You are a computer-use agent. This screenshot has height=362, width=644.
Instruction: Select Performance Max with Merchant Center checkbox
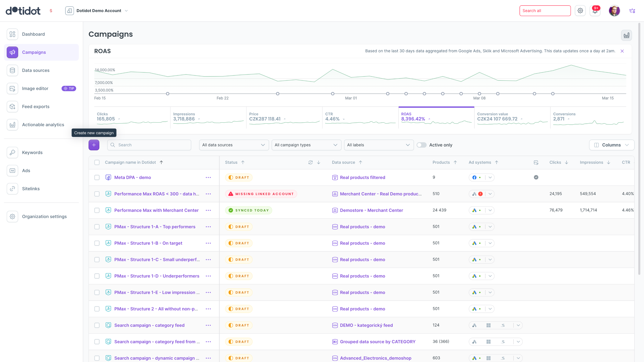97,210
